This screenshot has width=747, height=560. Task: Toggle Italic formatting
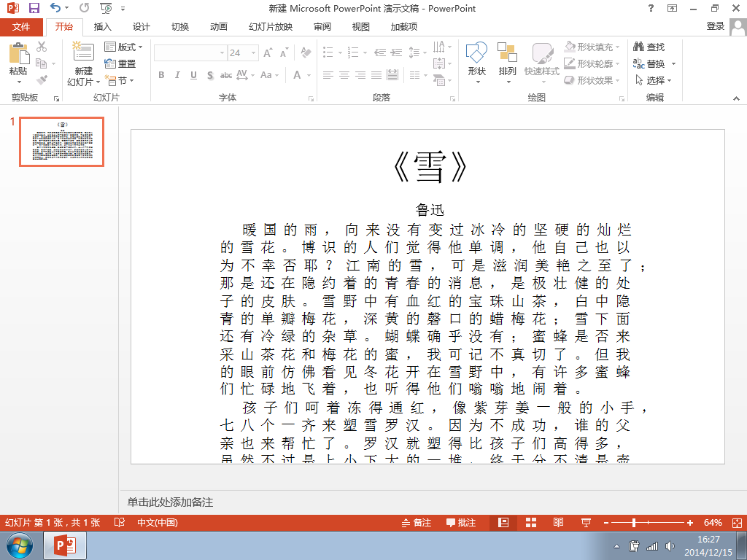[x=177, y=75]
